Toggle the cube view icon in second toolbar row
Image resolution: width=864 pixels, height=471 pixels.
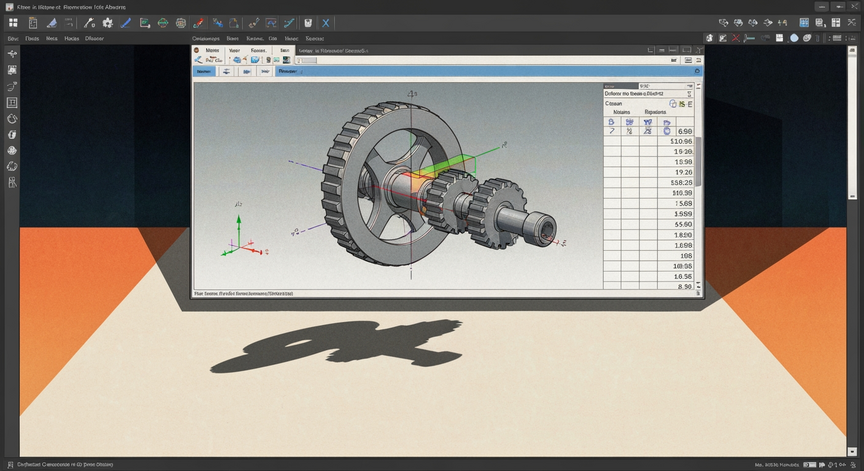click(710, 38)
